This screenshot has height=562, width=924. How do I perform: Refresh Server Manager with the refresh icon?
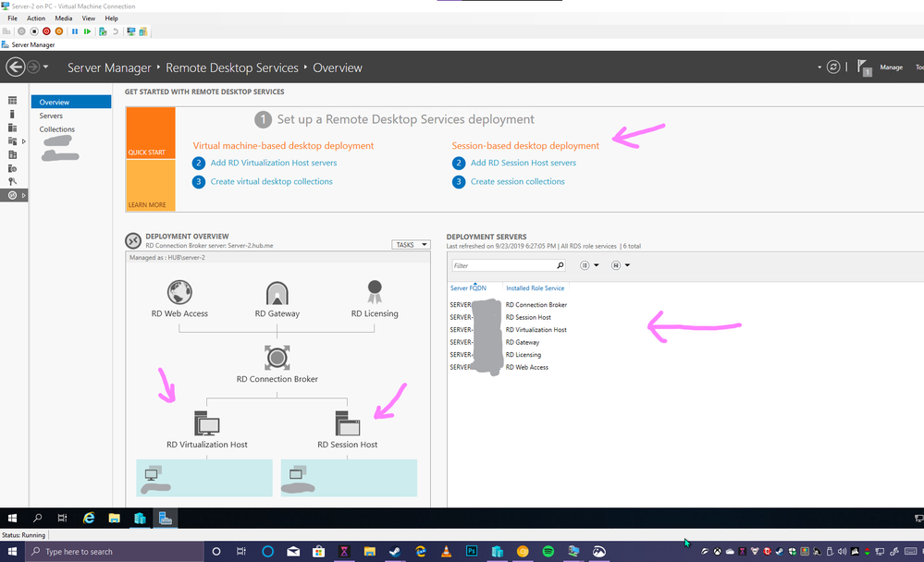pyautogui.click(x=833, y=67)
